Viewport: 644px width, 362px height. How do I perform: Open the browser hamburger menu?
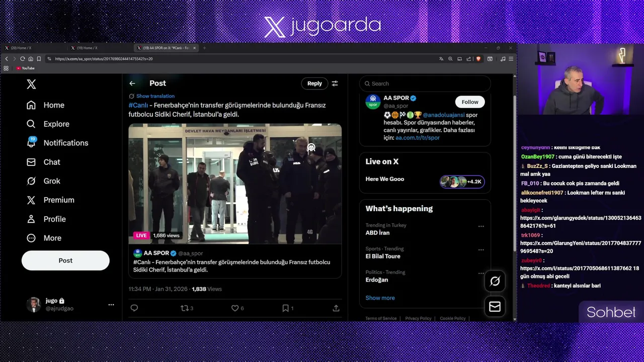(511, 59)
